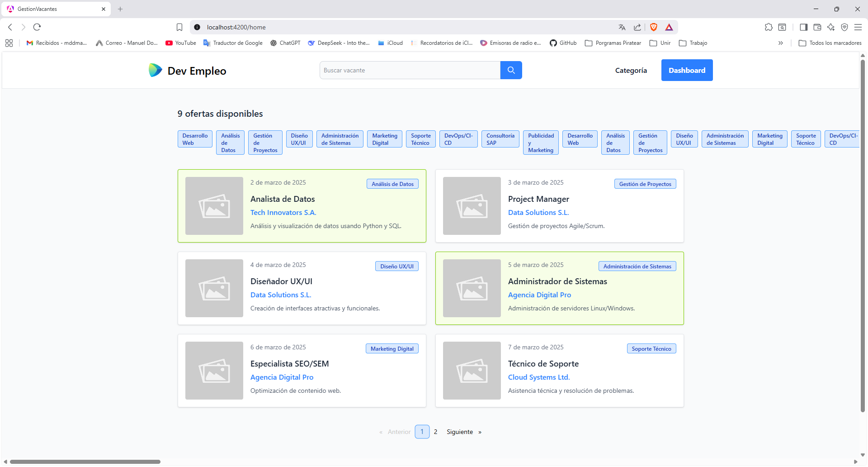The height and width of the screenshot is (467, 868).
Task: Toggle the browser sidebar panel icon
Action: click(803, 27)
